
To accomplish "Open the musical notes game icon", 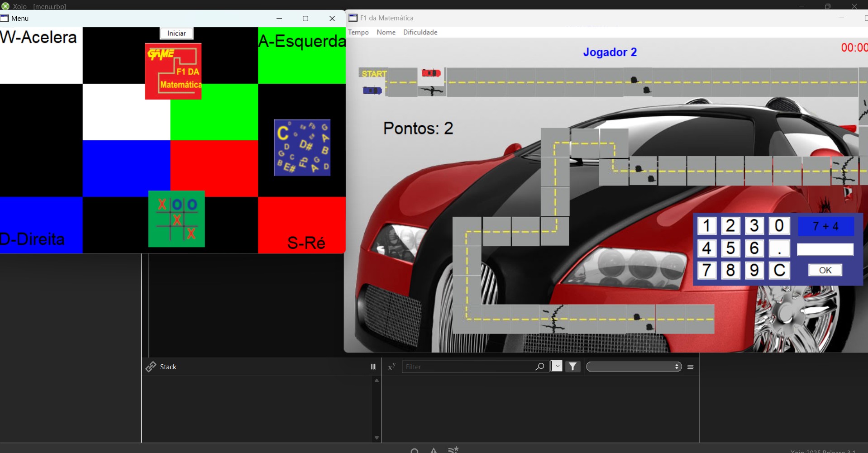I will (x=302, y=148).
